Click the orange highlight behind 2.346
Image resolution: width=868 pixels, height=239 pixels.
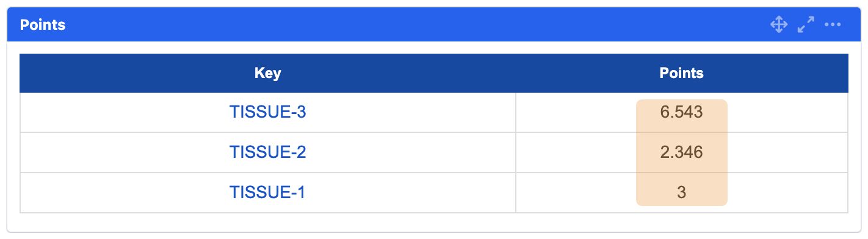tap(647, 152)
